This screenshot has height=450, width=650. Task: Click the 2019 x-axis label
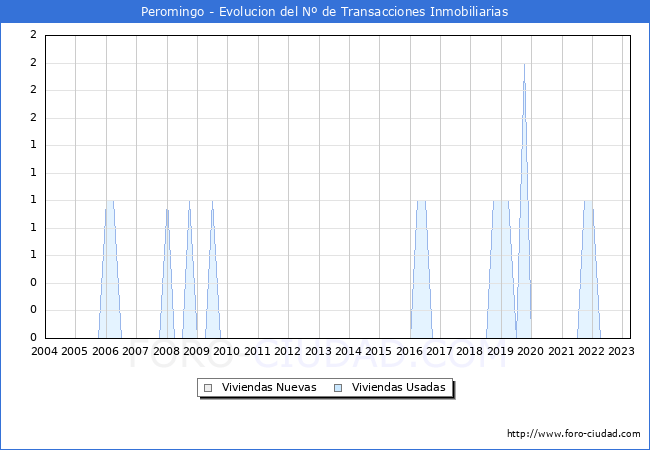(x=501, y=351)
